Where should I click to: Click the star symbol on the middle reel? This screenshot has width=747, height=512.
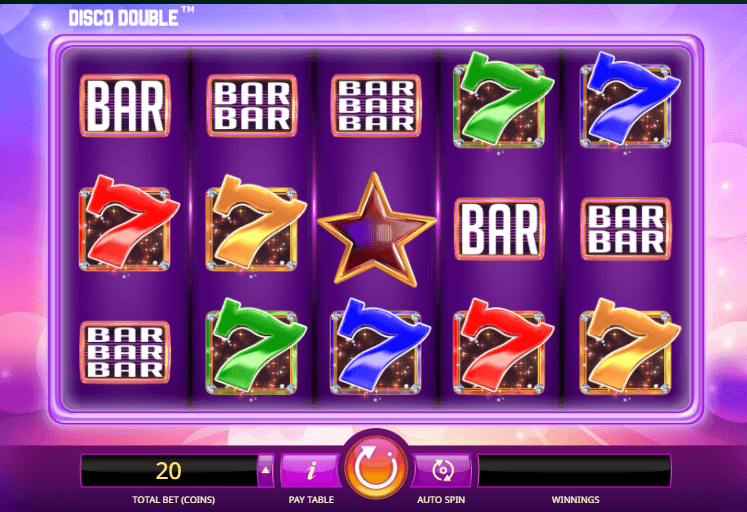coord(376,230)
